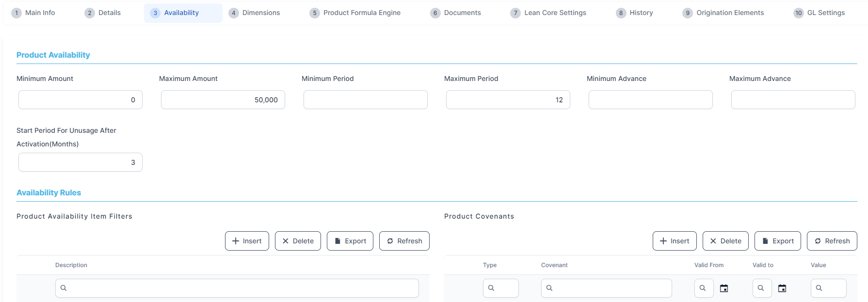Viewport: 868px width, 302px height.
Task: Export the Product Availability Item Filters
Action: point(350,241)
